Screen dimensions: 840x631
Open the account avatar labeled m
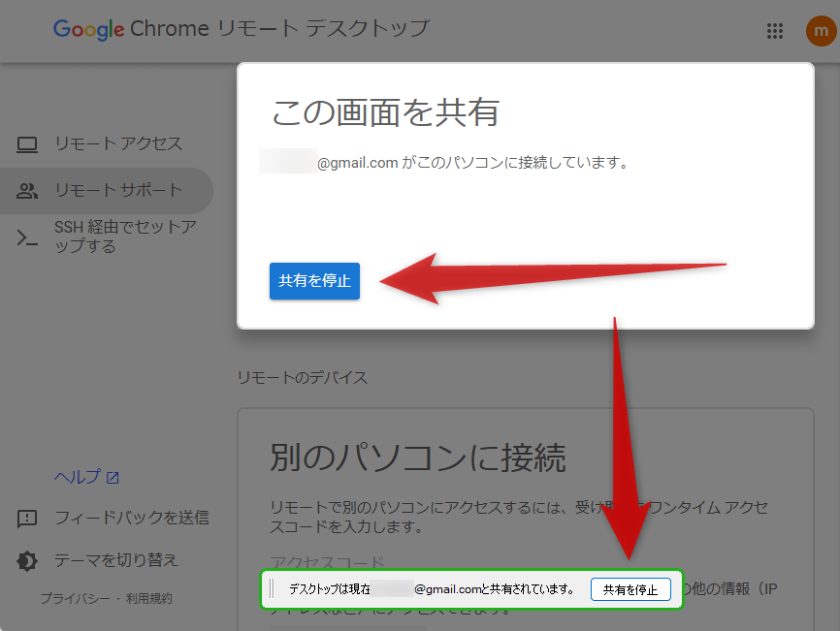(x=822, y=30)
